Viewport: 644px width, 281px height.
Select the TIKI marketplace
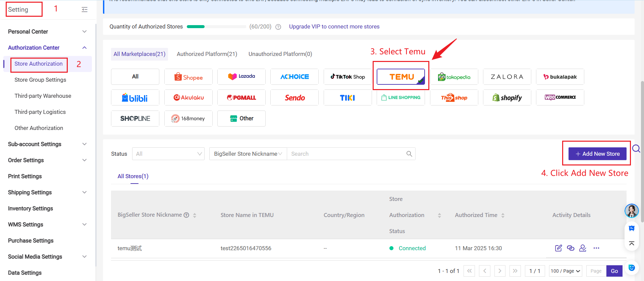pos(348,97)
